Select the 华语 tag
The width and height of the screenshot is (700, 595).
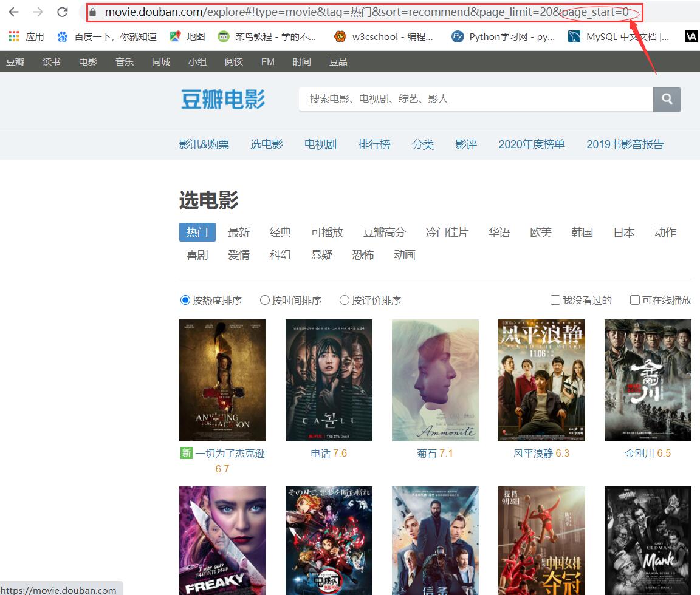(499, 233)
